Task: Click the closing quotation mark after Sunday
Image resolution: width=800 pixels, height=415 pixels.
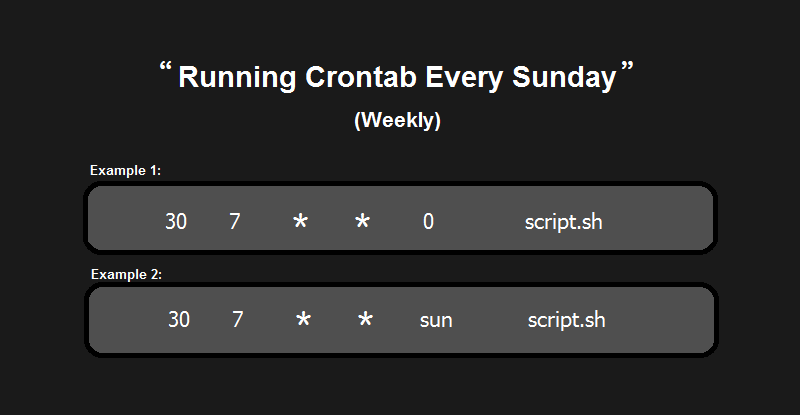Action: tap(628, 66)
